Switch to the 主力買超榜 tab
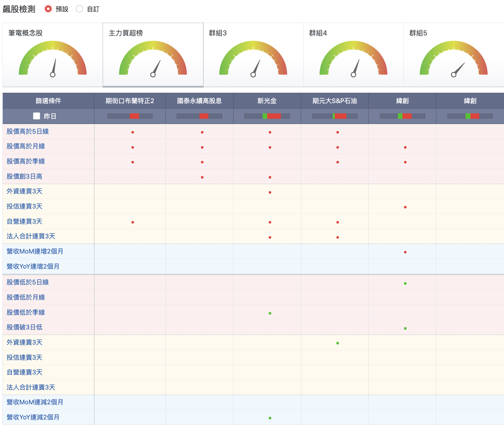This screenshot has height=428, width=504. 153,55
